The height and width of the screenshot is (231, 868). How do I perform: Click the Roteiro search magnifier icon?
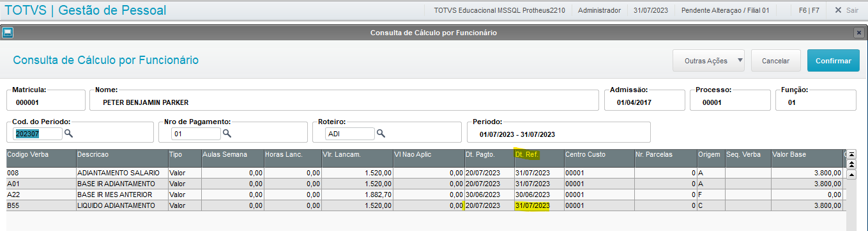(x=381, y=134)
